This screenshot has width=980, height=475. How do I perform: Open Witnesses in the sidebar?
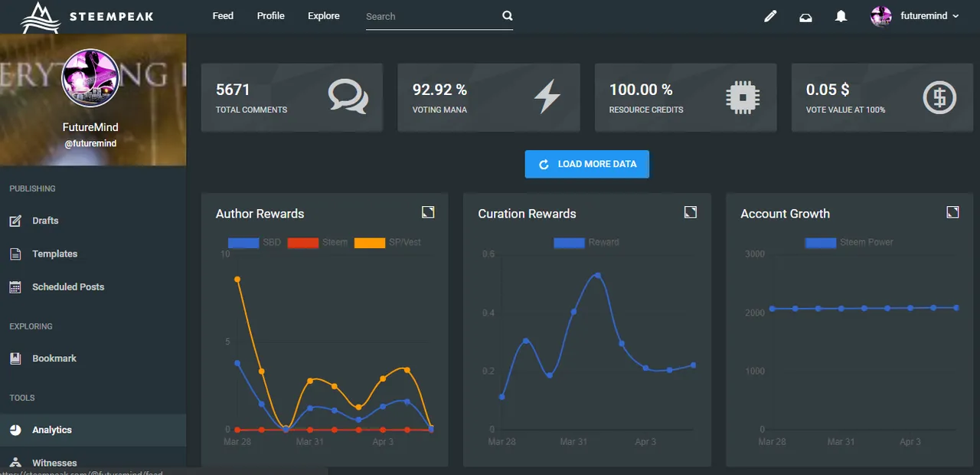pos(54,463)
